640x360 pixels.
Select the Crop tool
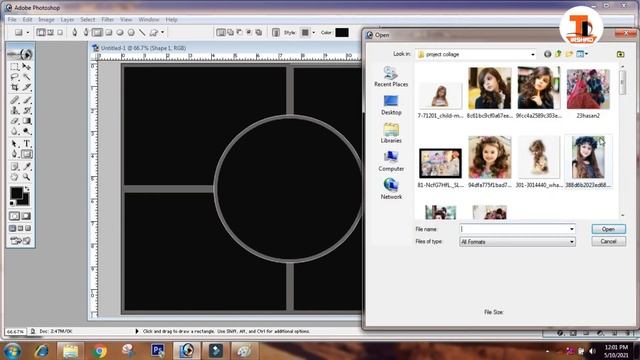pos(14,87)
